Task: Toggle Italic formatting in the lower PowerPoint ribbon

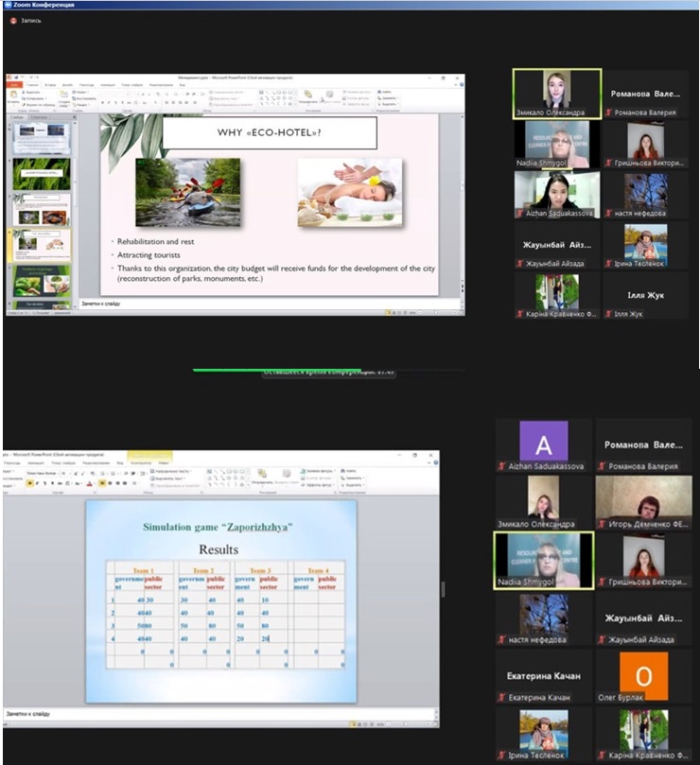Action: [40, 483]
